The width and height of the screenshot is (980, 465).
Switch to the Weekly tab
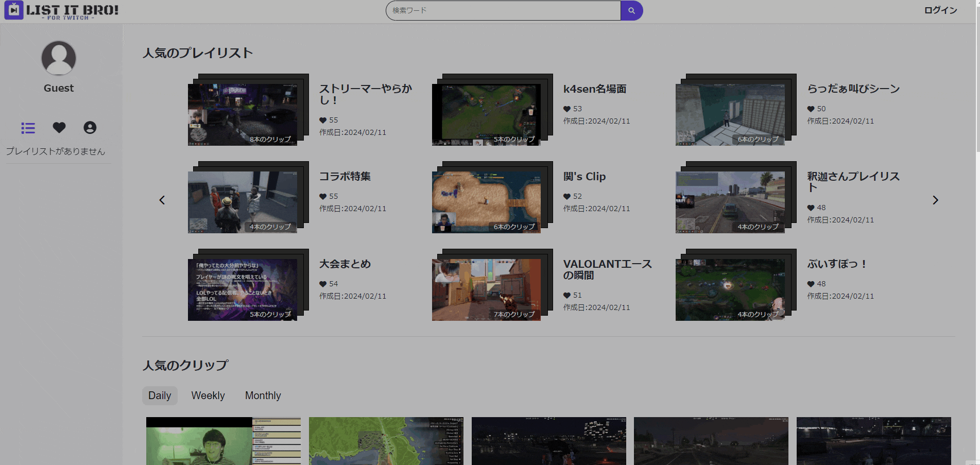[x=208, y=395]
